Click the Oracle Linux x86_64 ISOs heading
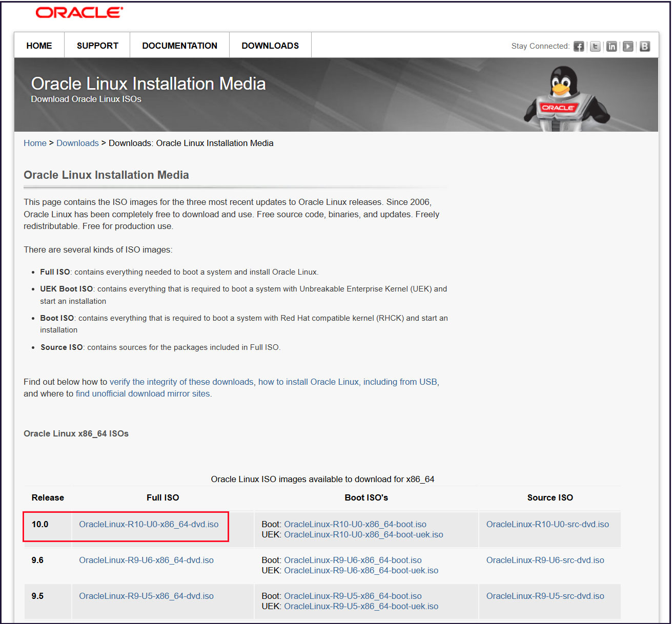The width and height of the screenshot is (672, 624). tap(76, 433)
